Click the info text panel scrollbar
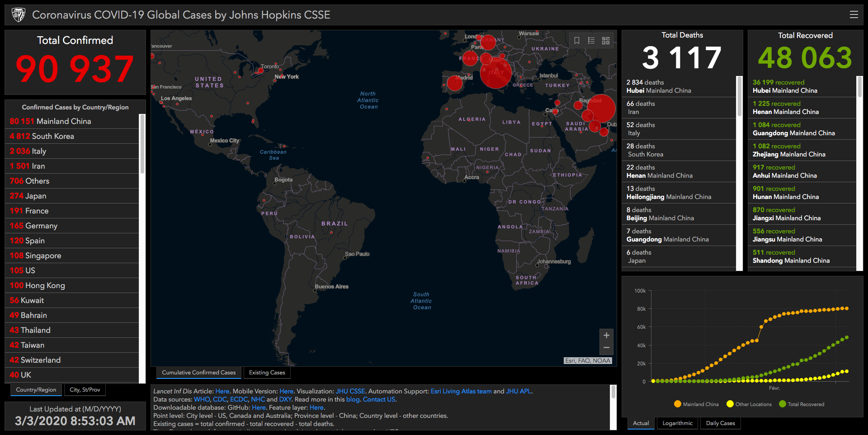The height and width of the screenshot is (435, 868). coord(613,392)
